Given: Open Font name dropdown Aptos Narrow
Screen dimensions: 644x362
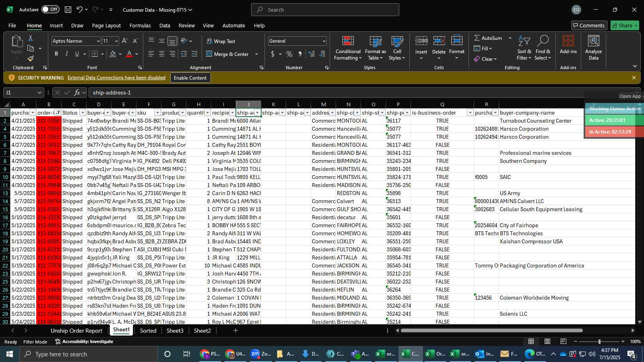Looking at the screenshot, I should (x=98, y=41).
